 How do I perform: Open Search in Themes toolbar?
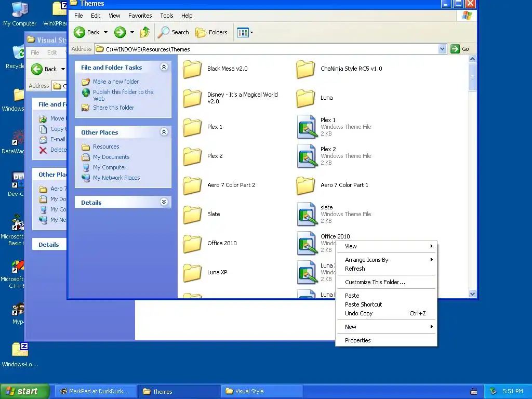pos(174,32)
